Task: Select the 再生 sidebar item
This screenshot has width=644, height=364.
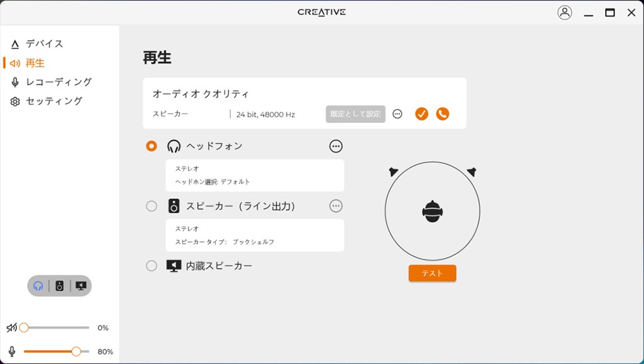Action: (27, 63)
